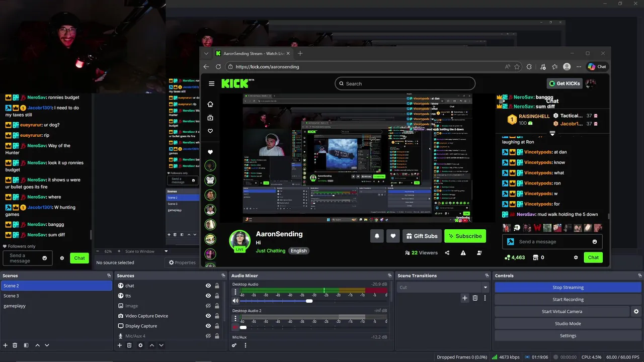Open the Kick hamburger menu

click(x=211, y=83)
